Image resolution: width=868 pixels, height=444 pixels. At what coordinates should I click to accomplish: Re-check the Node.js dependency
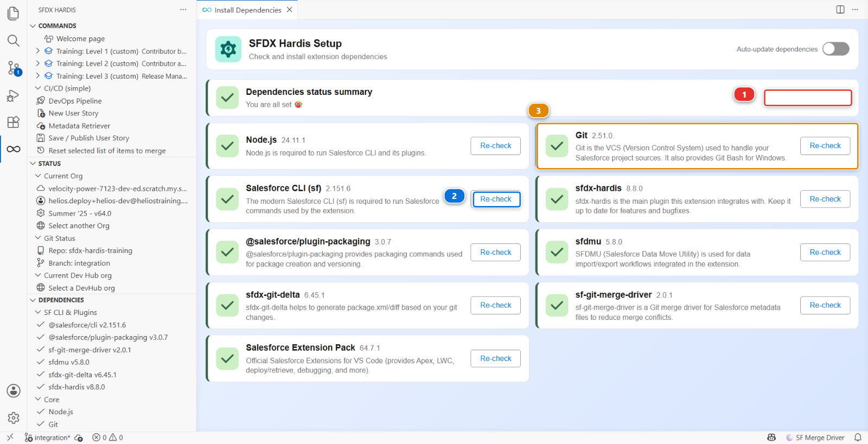click(x=495, y=146)
